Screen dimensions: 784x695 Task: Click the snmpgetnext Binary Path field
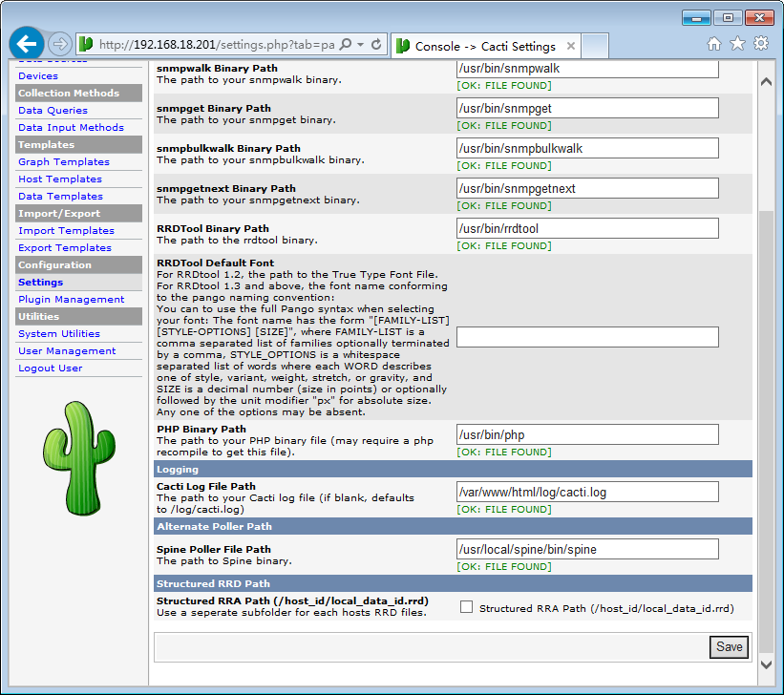pyautogui.click(x=587, y=188)
